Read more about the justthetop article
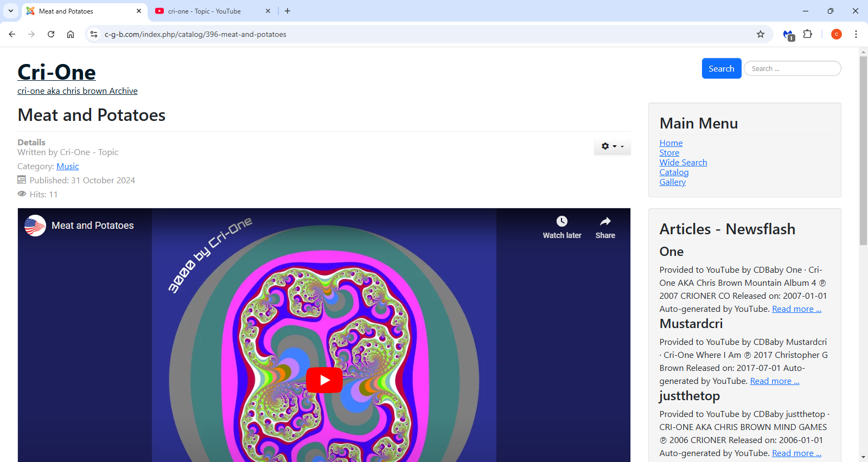 (797, 453)
